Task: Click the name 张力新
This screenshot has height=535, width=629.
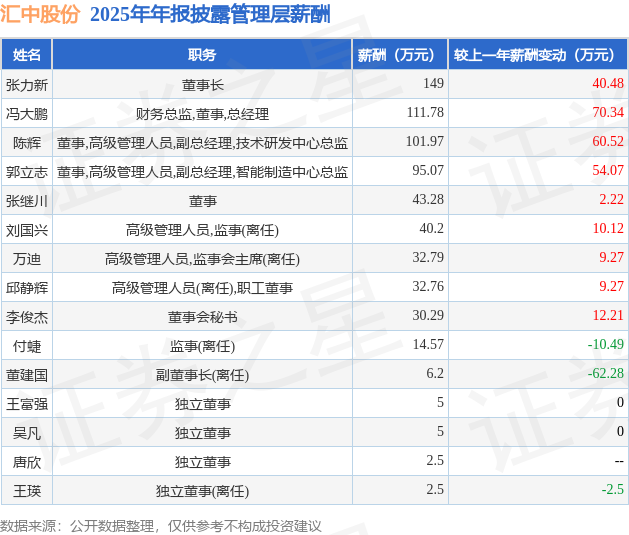Action: [27, 85]
